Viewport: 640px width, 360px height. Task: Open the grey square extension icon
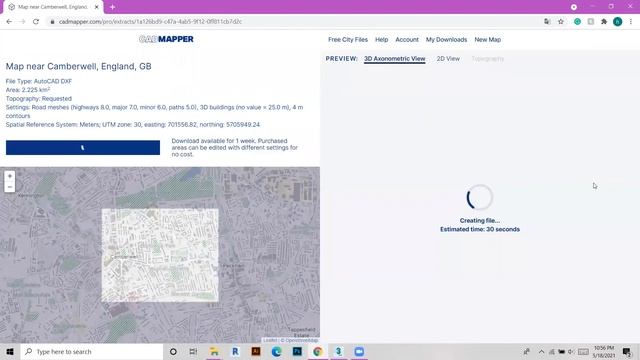click(591, 22)
